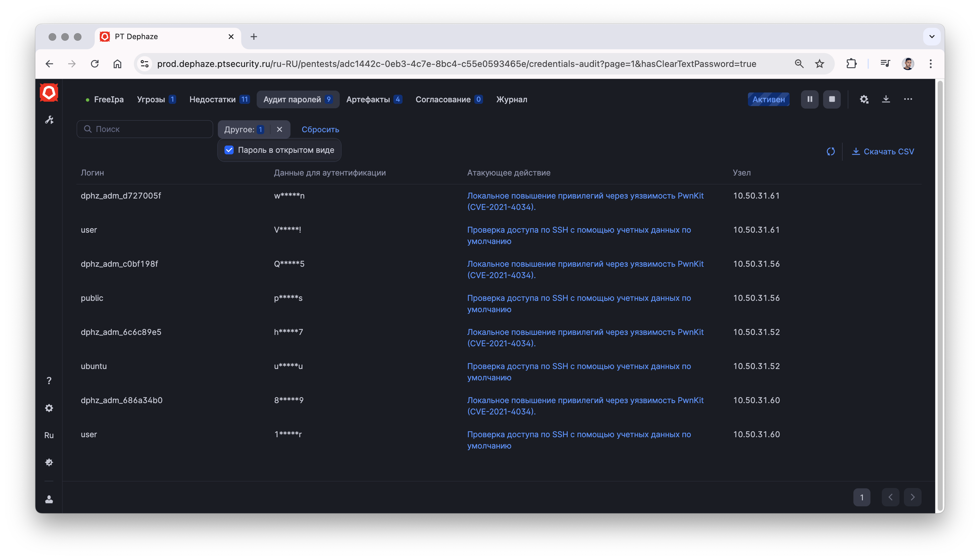Open pentest settings gear in the top bar
Viewport: 980px width, 560px height.
(x=864, y=99)
